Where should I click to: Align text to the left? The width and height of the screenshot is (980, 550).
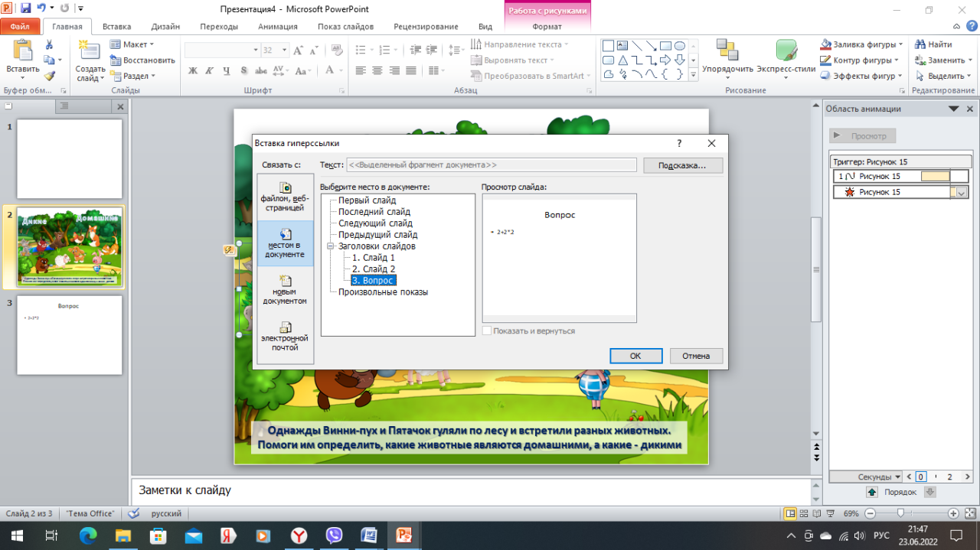[x=361, y=70]
